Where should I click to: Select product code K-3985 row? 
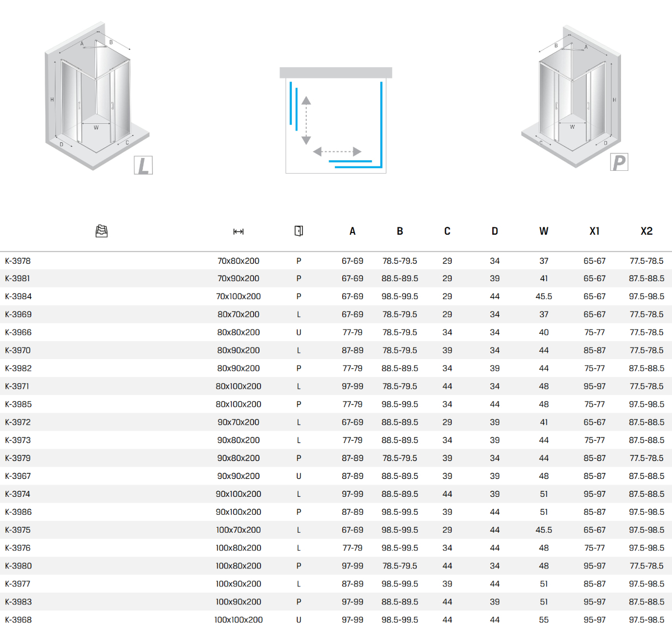(x=18, y=404)
